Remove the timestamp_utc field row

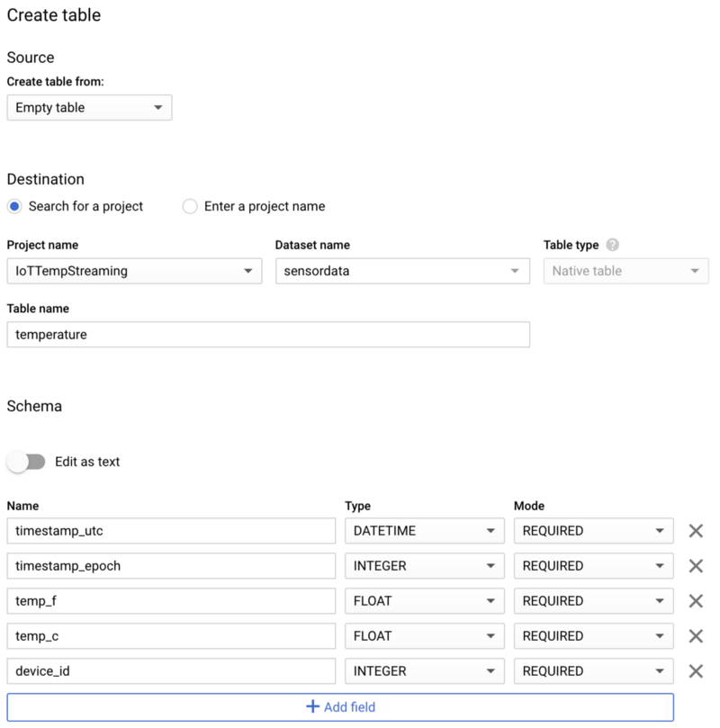[x=695, y=531]
